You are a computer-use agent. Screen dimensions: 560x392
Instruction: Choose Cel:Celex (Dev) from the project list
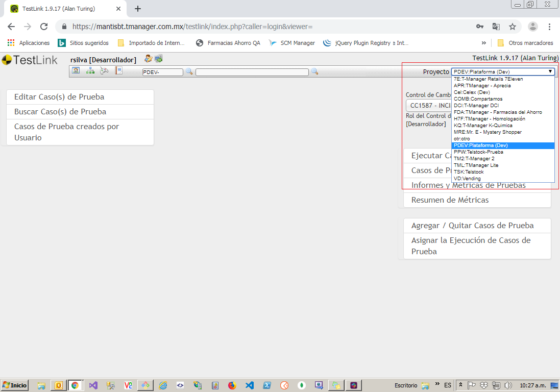[x=503, y=92]
